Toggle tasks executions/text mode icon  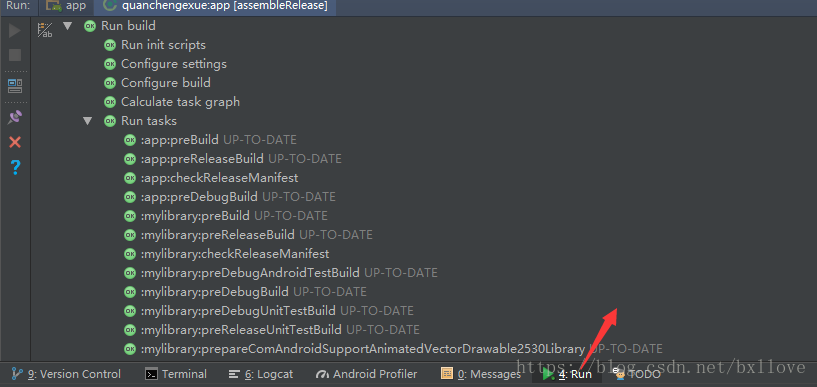[45, 30]
